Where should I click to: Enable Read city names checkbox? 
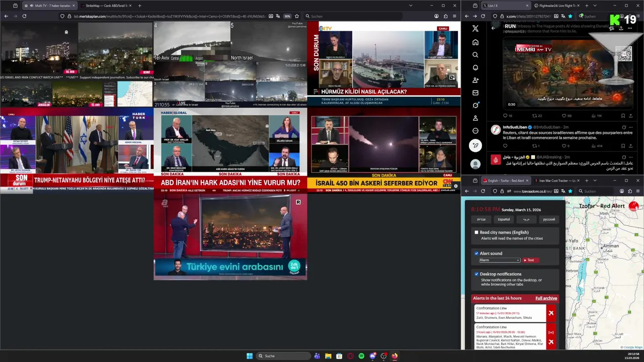pos(476,232)
